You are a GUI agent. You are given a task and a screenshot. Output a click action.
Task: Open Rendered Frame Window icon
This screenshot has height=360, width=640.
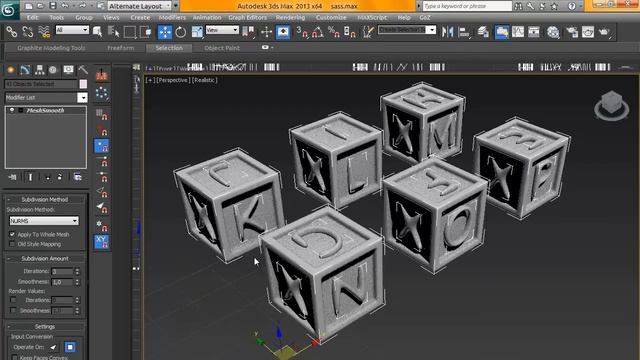coord(588,31)
